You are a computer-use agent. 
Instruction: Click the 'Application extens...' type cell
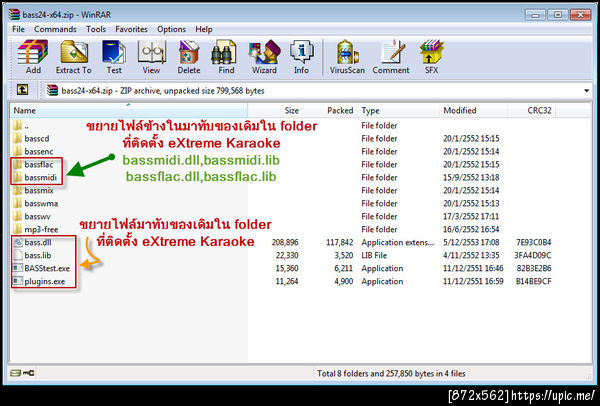click(398, 242)
